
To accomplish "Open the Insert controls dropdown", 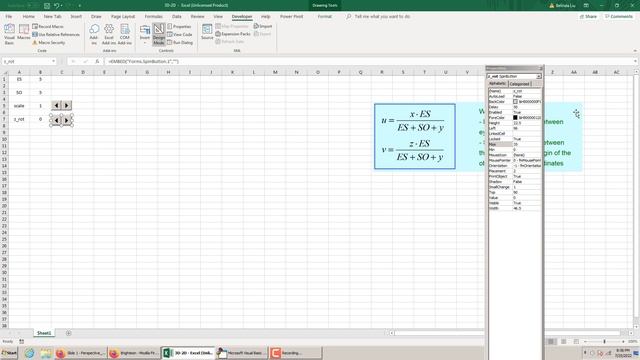I will pos(145,34).
